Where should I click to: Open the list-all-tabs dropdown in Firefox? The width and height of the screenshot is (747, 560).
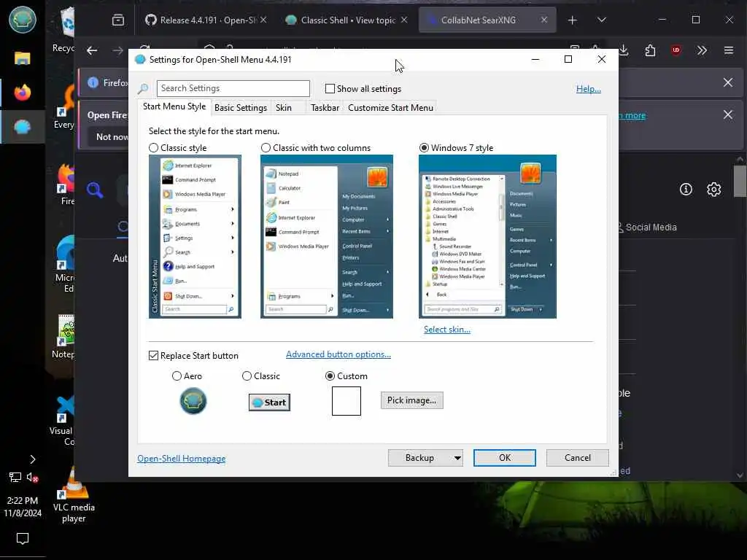601,20
